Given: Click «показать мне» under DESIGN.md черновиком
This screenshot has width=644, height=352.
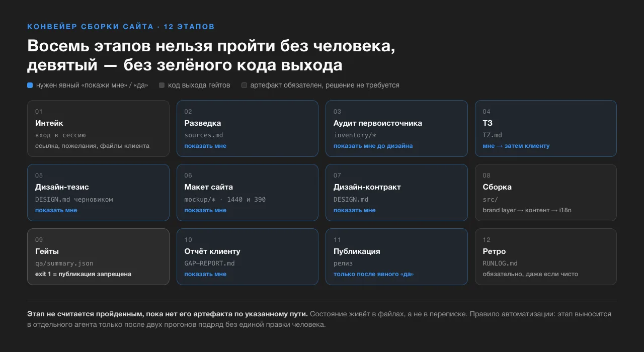Looking at the screenshot, I should (56, 210).
